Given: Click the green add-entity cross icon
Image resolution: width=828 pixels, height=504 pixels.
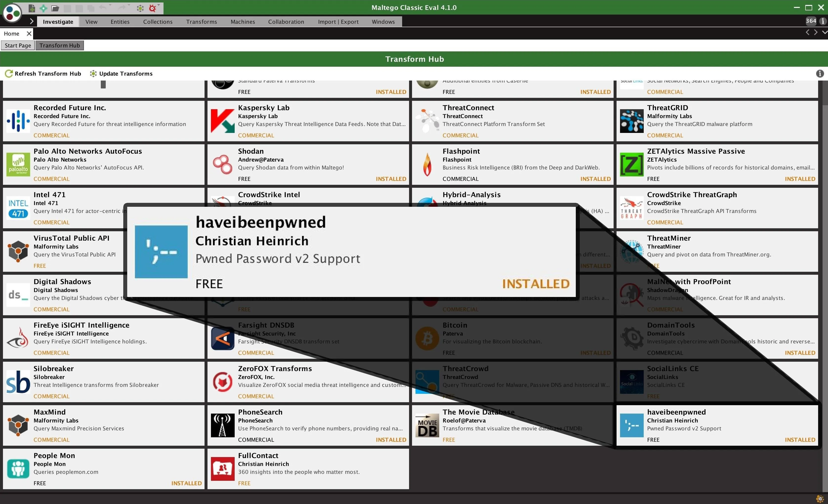Looking at the screenshot, I should [x=43, y=8].
